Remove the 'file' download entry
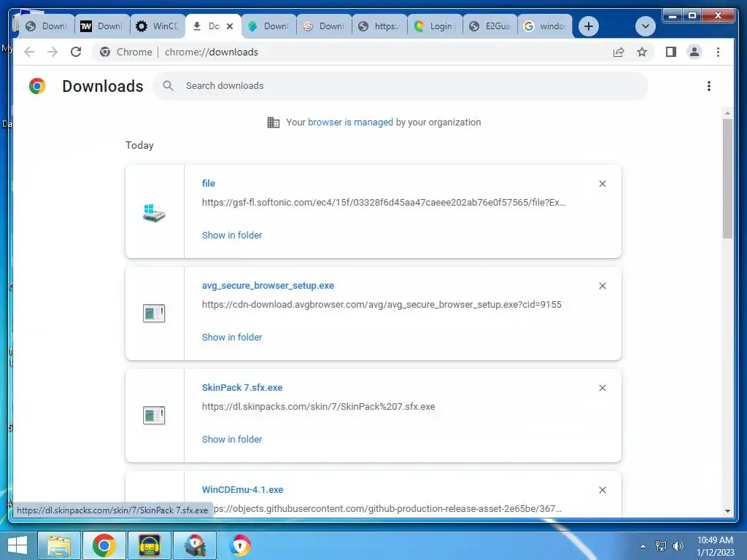747x560 pixels. 602,184
